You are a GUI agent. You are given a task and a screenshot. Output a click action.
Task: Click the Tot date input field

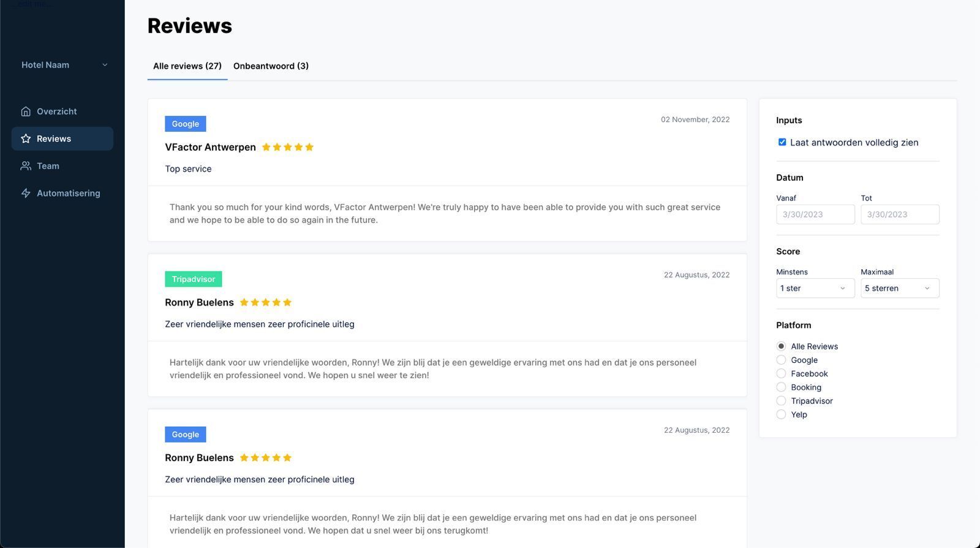click(x=900, y=215)
